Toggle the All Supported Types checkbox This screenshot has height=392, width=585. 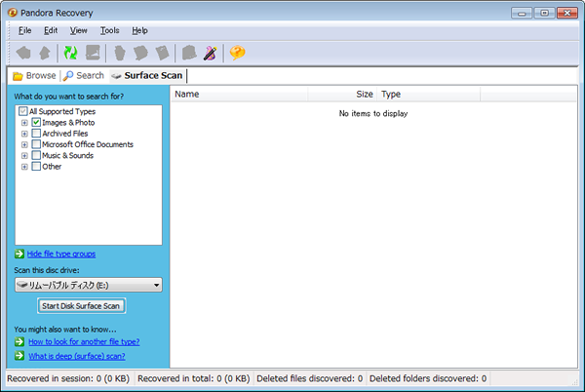[x=23, y=111]
